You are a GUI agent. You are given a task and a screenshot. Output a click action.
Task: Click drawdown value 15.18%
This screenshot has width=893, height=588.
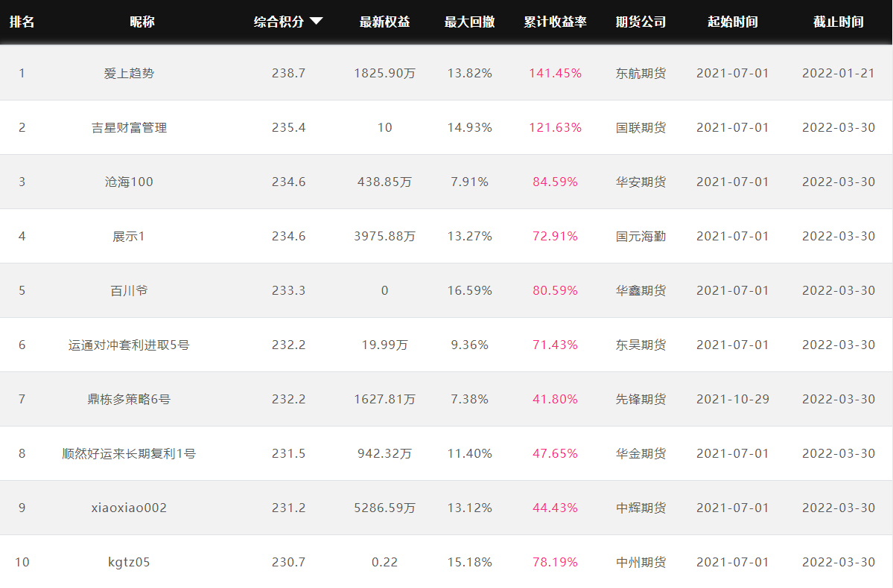(469, 563)
